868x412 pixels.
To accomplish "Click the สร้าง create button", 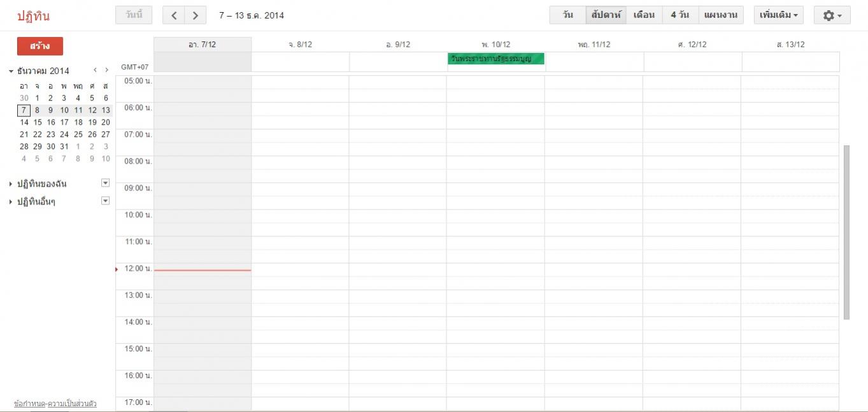I will point(40,46).
